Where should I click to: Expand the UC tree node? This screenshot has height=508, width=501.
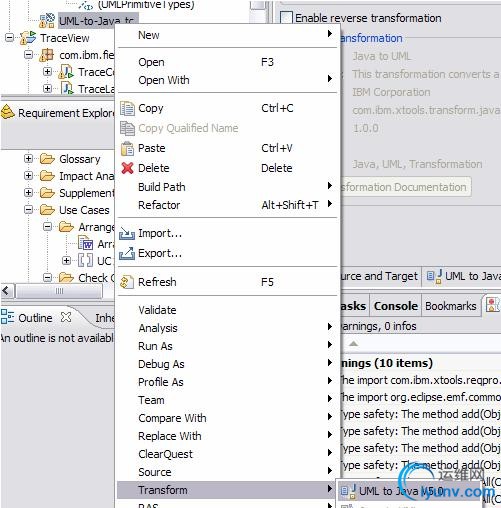[x=67, y=260]
